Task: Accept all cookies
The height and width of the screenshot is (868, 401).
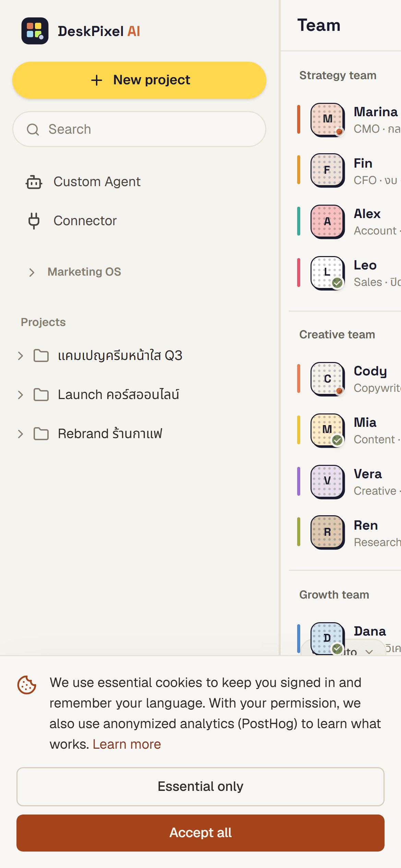Action: pos(200,833)
